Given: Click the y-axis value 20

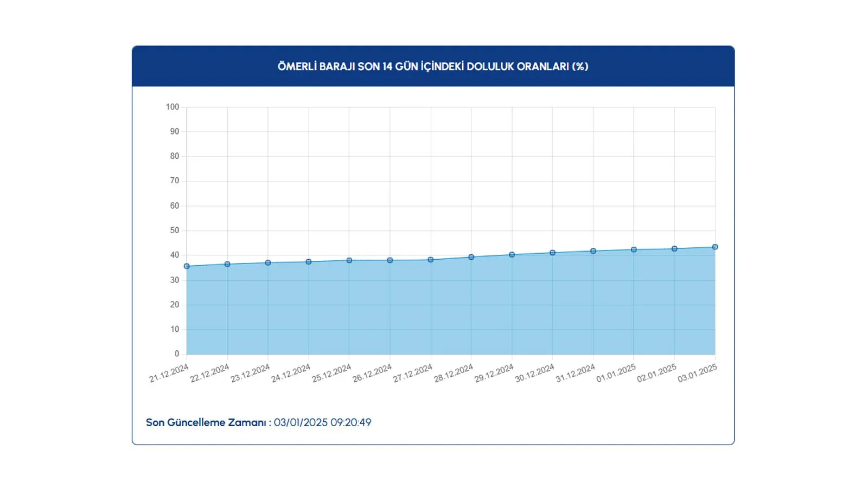Looking at the screenshot, I should [175, 304].
